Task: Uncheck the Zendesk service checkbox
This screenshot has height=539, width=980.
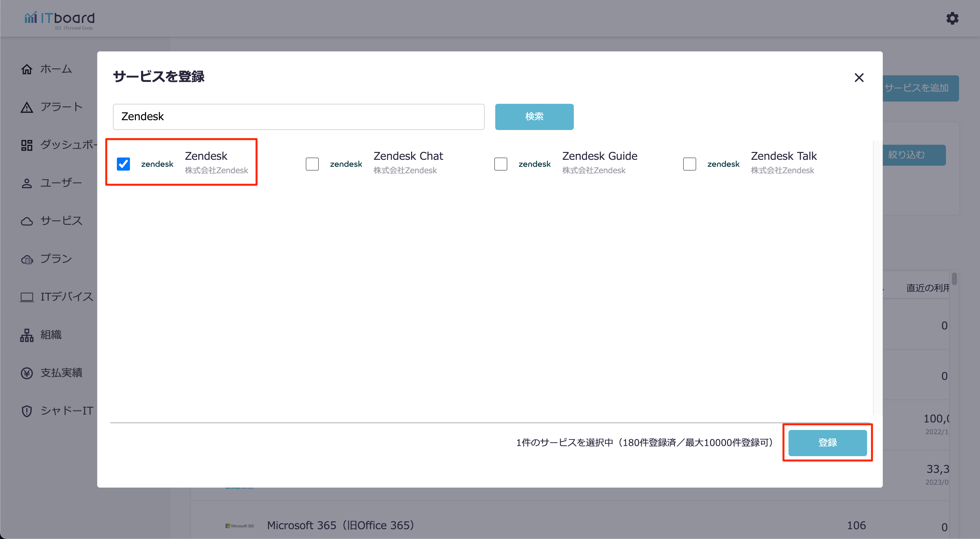Action: pyautogui.click(x=123, y=164)
